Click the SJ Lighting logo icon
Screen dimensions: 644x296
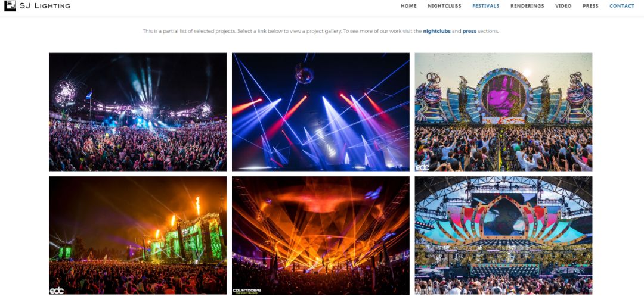coord(10,6)
